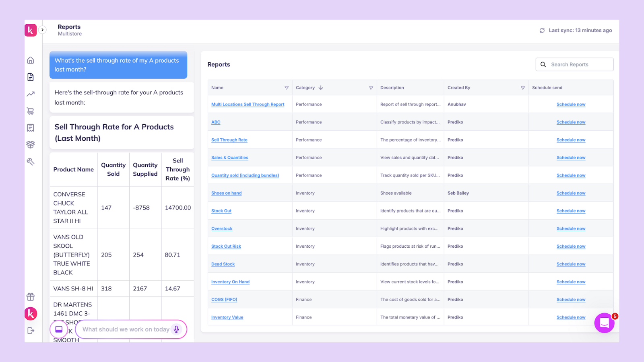Schedule now for Sales & Quantities

pos(571,158)
